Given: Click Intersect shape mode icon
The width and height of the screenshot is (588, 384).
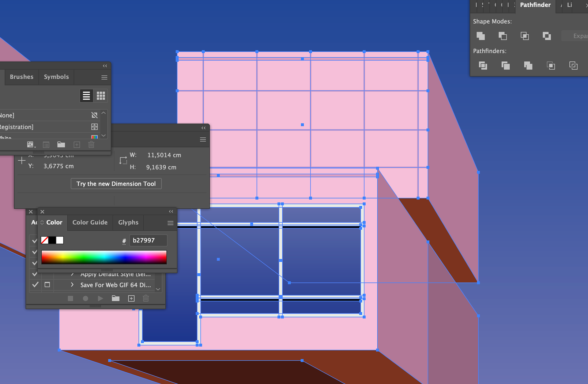Looking at the screenshot, I should (525, 36).
